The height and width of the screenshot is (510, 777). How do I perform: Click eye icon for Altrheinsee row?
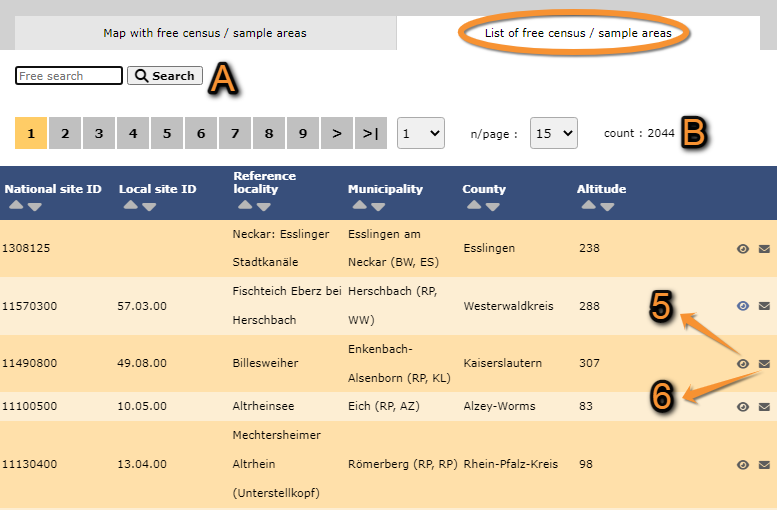click(743, 407)
